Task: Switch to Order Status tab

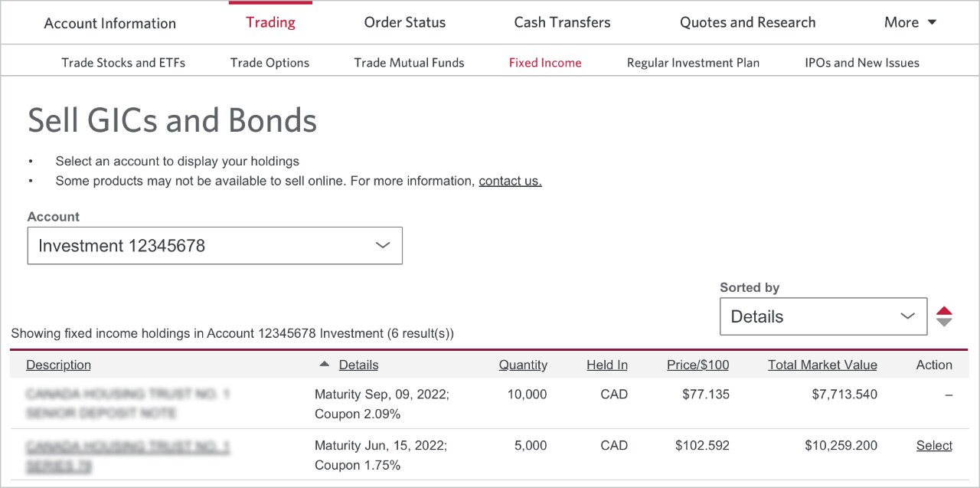Action: [404, 22]
